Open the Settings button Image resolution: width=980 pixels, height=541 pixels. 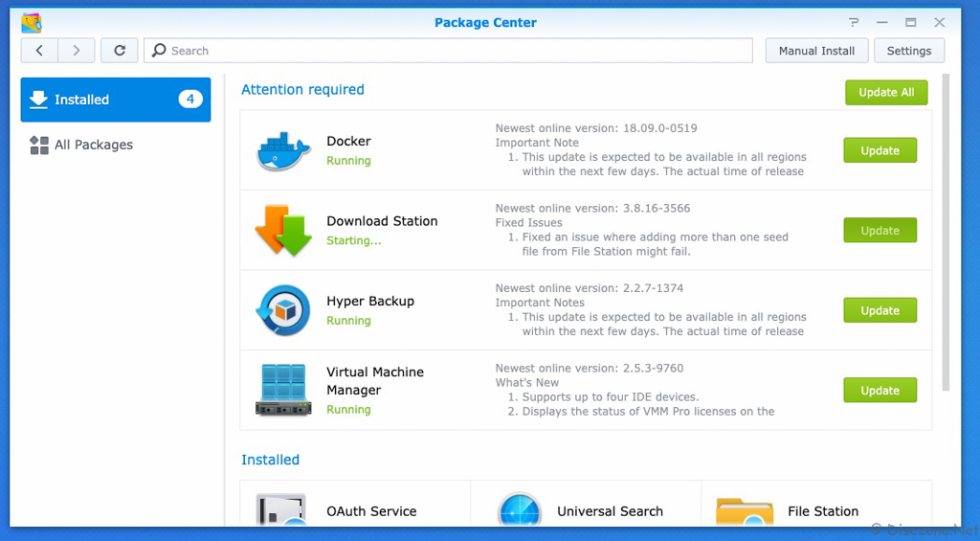point(909,51)
